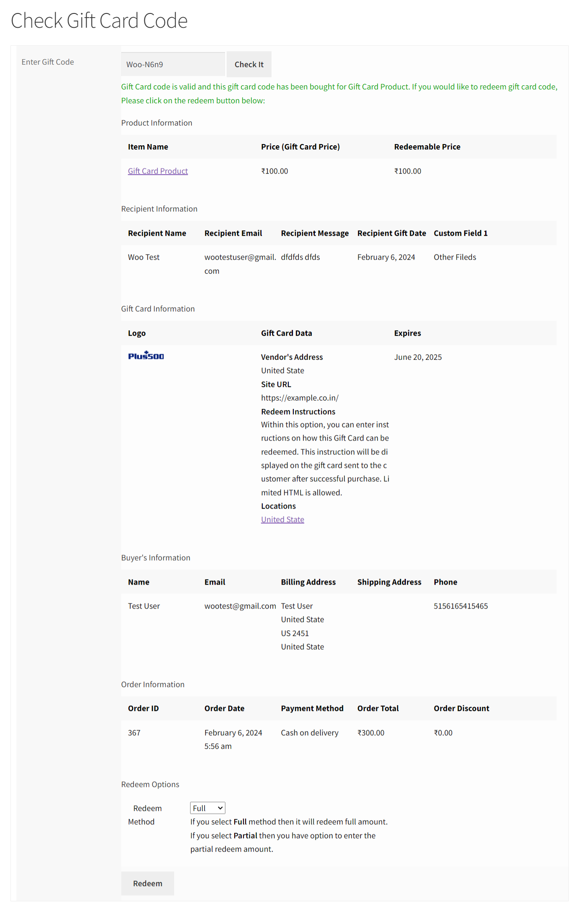Click the example.co.in site URL text
This screenshot has height=913, width=588.
pos(300,398)
